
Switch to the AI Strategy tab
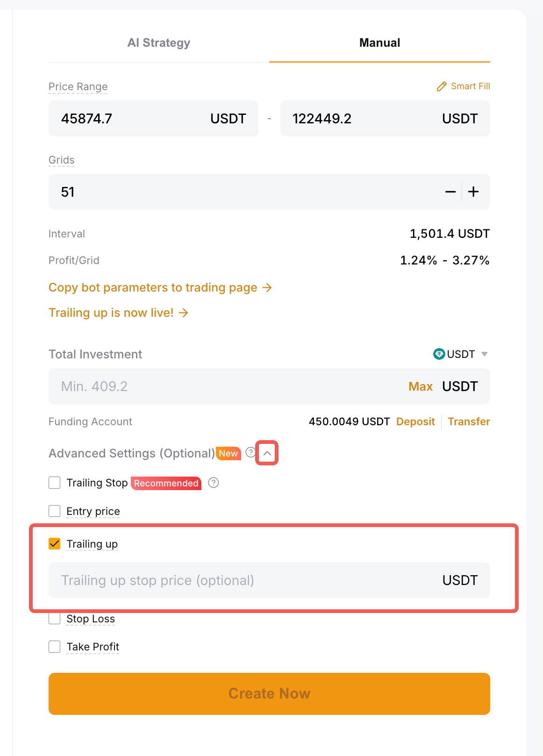pyautogui.click(x=159, y=43)
